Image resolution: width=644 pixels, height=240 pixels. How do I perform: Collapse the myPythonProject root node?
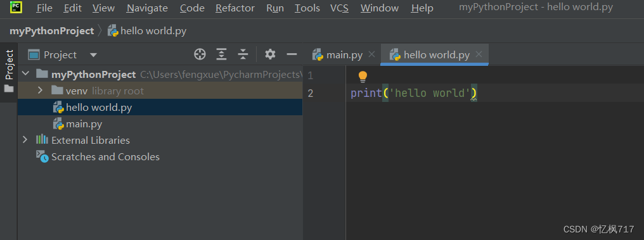26,74
